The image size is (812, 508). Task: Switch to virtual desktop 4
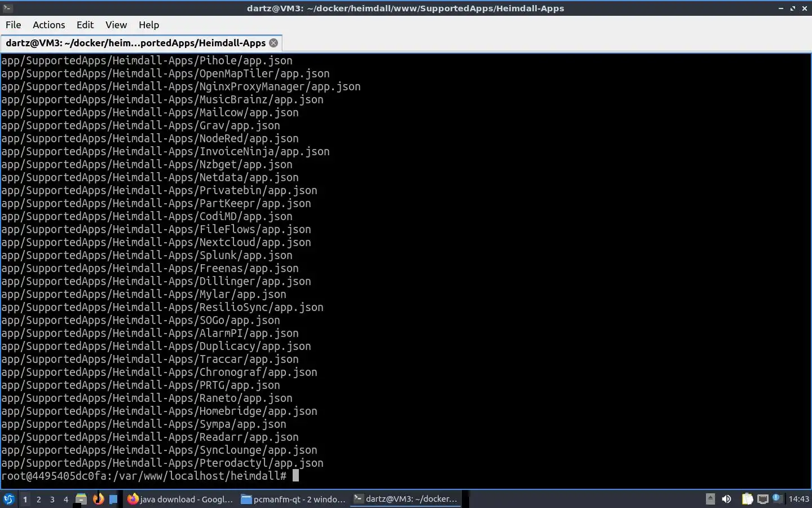(x=65, y=499)
